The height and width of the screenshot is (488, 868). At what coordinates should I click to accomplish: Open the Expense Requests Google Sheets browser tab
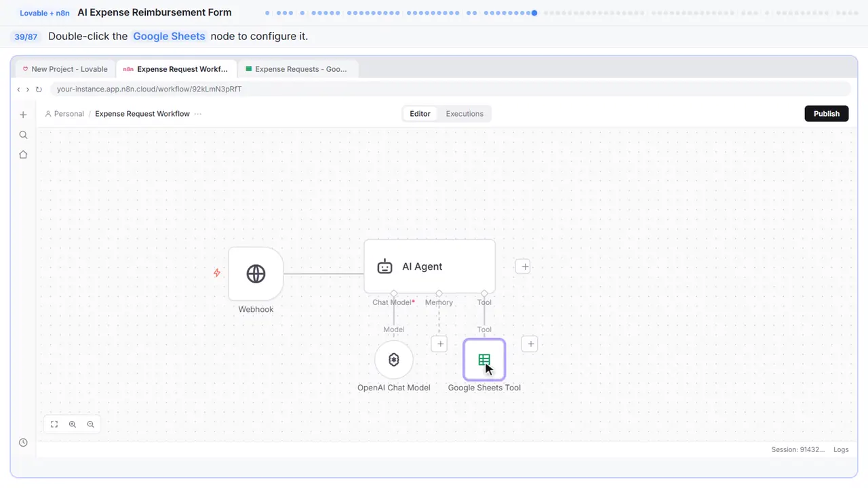(x=298, y=69)
